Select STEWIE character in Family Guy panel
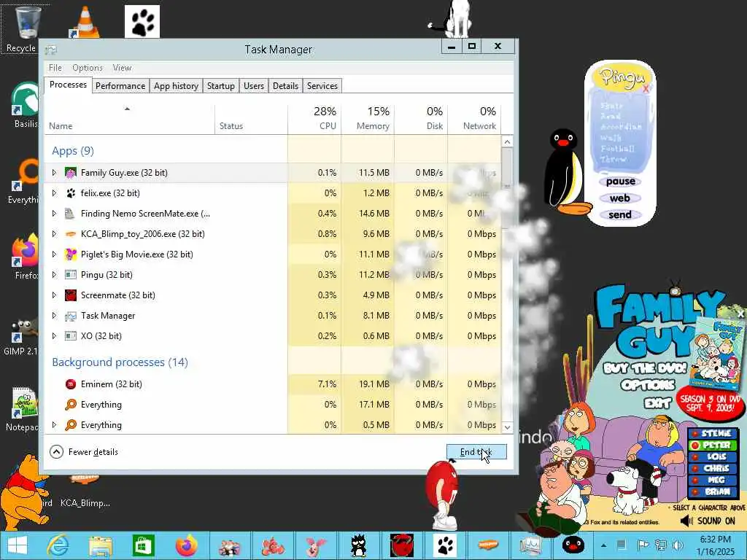747x560 pixels. point(712,433)
